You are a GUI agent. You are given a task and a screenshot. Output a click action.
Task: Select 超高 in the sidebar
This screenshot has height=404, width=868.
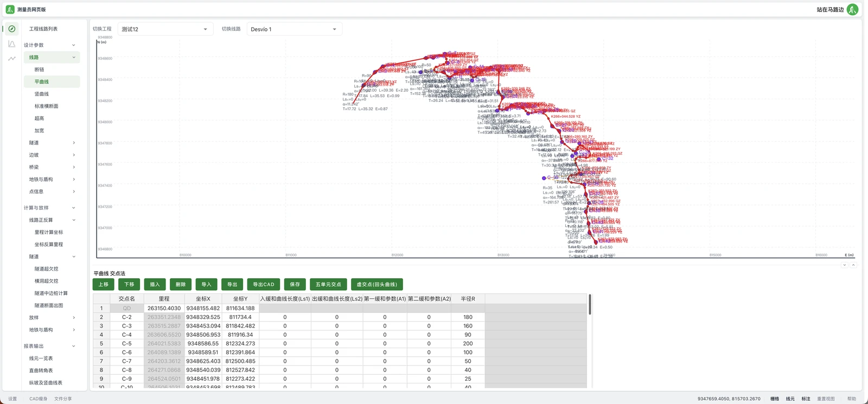[40, 118]
